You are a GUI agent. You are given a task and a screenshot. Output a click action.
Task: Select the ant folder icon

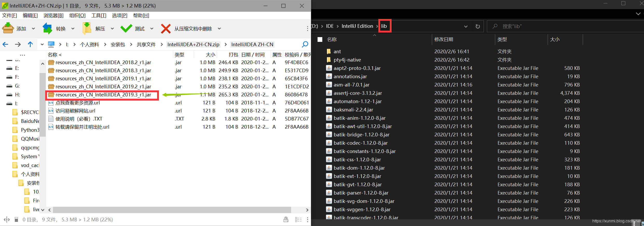pyautogui.click(x=329, y=51)
